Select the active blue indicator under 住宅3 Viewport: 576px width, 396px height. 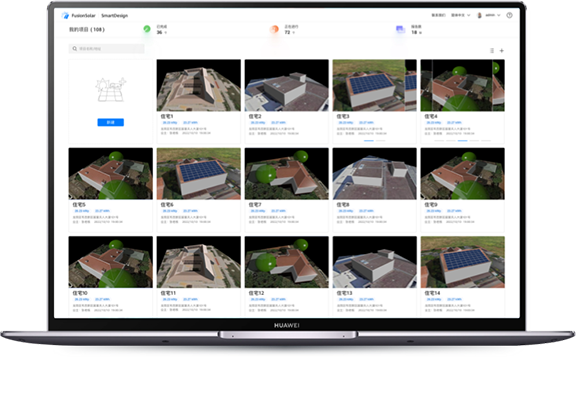(368, 140)
